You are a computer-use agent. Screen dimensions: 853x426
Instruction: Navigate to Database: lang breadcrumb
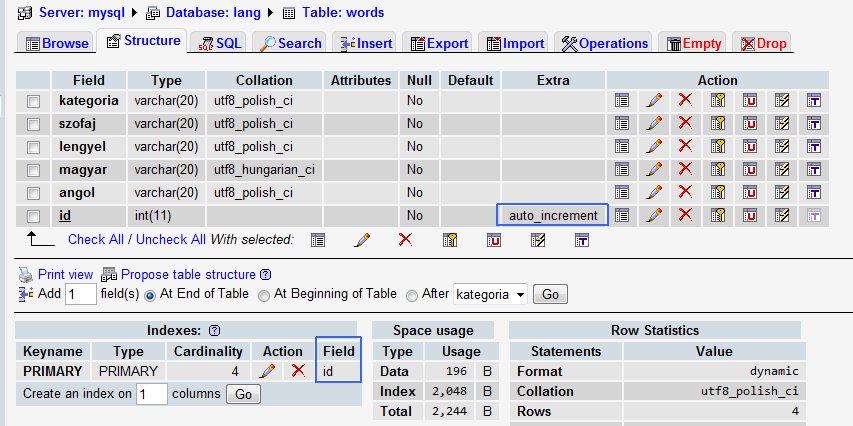click(x=213, y=13)
